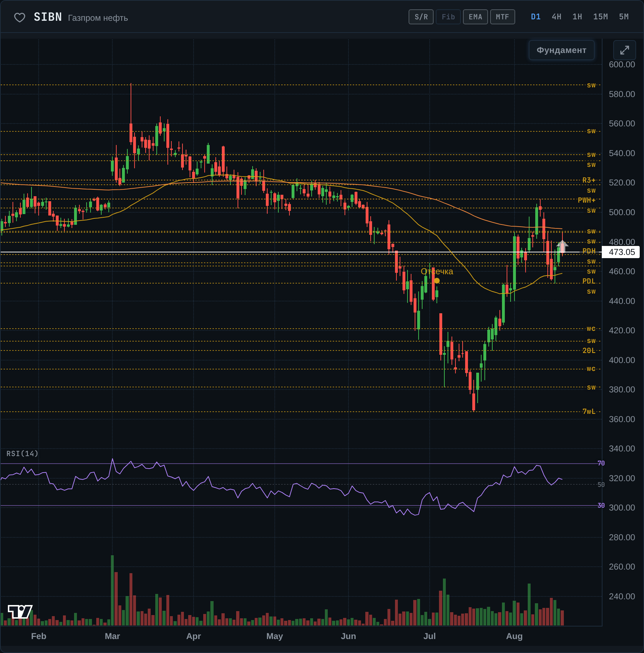Click the Apr label on the time axis
644x653 pixels.
(194, 636)
